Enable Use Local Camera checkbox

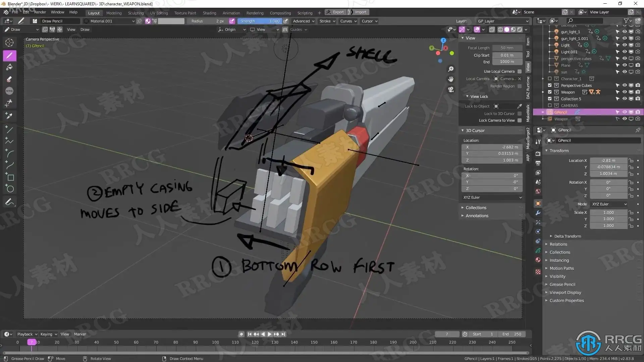coord(519,71)
